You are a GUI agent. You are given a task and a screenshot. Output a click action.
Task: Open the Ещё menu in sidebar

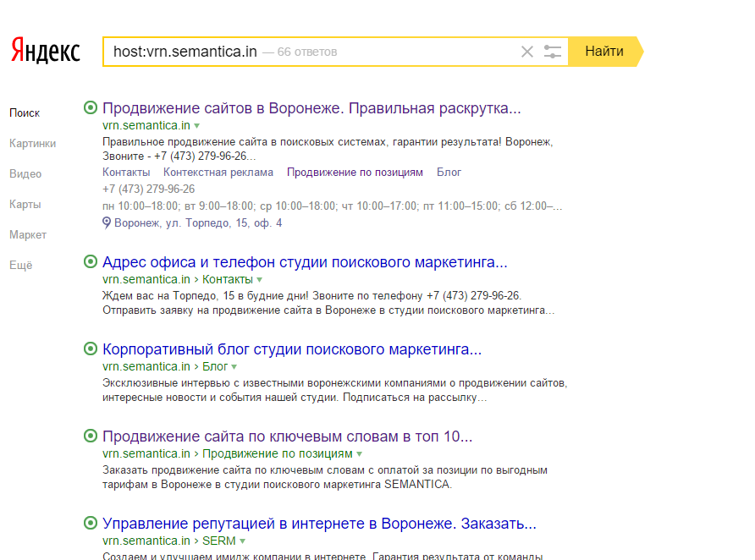click(x=20, y=265)
